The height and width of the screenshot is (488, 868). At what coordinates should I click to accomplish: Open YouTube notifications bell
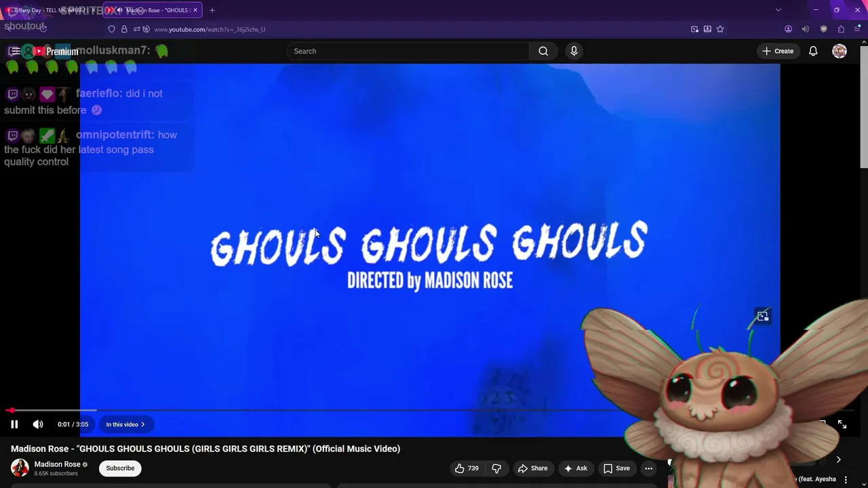point(813,51)
